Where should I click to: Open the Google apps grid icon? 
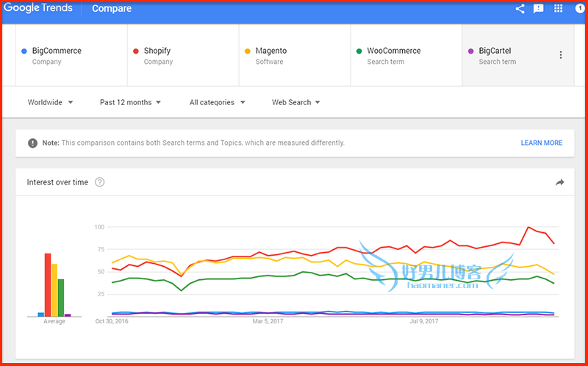pos(559,9)
